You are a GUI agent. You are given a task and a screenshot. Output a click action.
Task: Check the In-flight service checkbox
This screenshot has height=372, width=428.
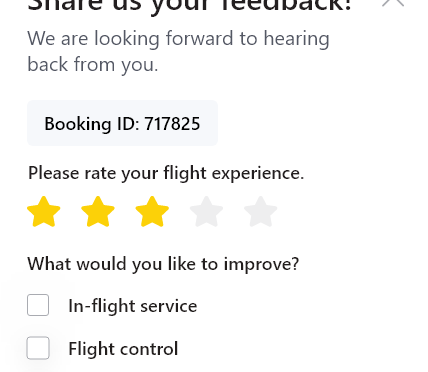(x=38, y=305)
